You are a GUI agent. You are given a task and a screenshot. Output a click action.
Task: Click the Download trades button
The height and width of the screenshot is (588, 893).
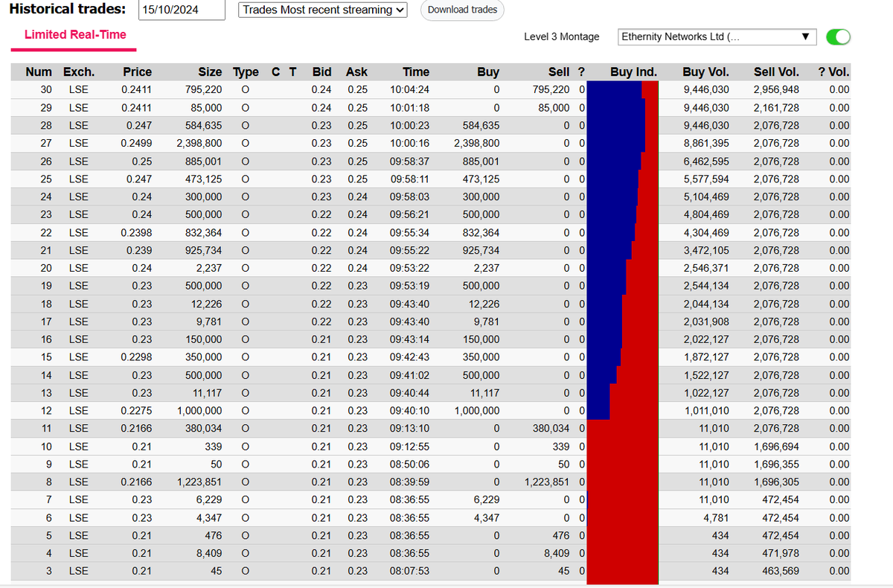[461, 10]
